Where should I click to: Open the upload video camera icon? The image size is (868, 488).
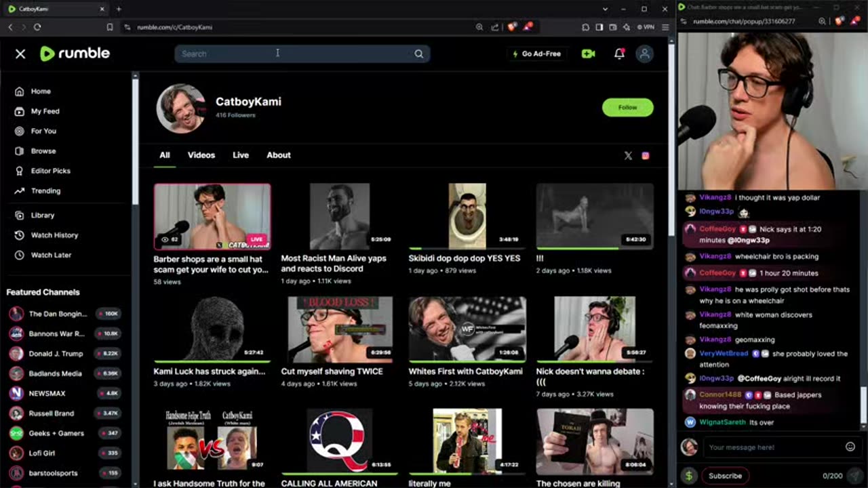(588, 54)
